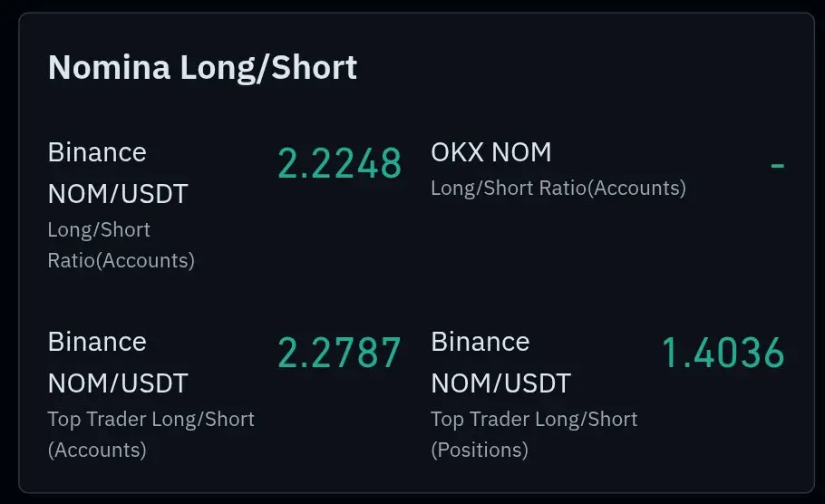Select the 1.4036 top trader positions value

coord(723,353)
